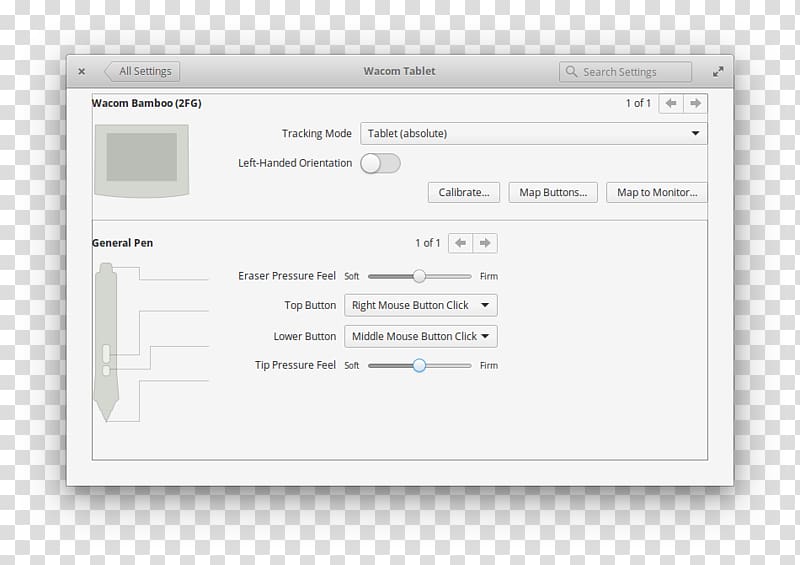Click the Wacom Bamboo (2FG) heading
This screenshot has width=800, height=565.
pyautogui.click(x=147, y=103)
